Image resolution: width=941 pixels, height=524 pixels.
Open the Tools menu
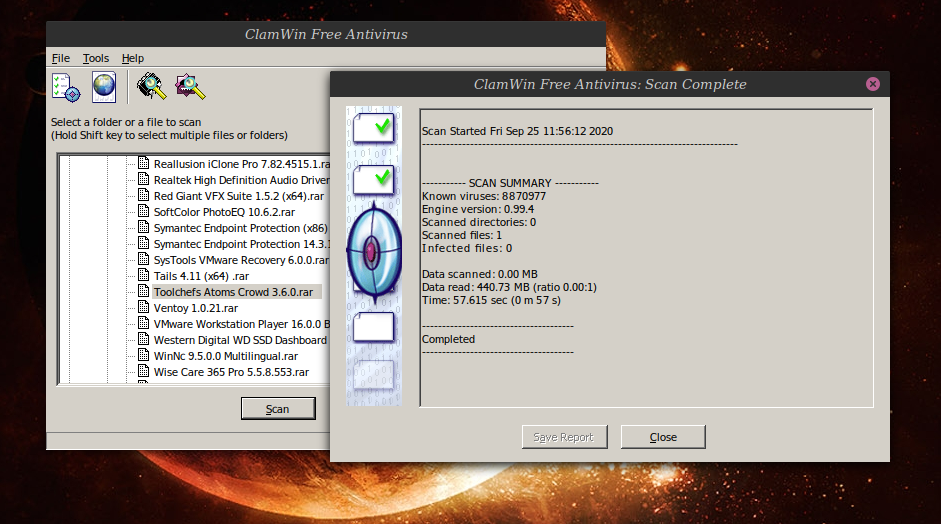click(x=96, y=58)
